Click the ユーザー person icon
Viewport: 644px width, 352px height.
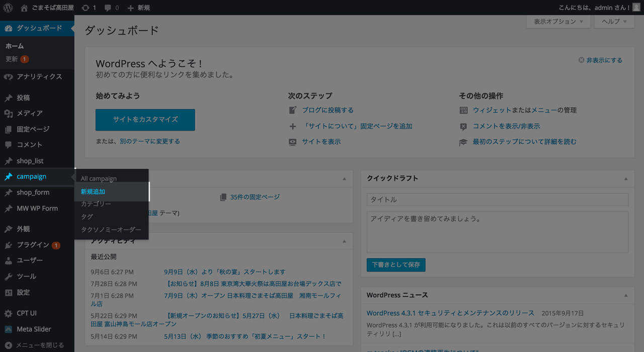(8, 261)
